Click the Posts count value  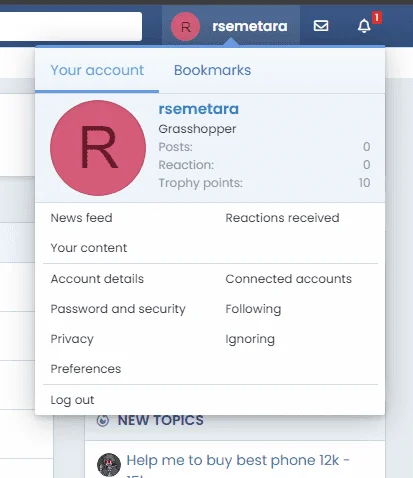coord(366,147)
